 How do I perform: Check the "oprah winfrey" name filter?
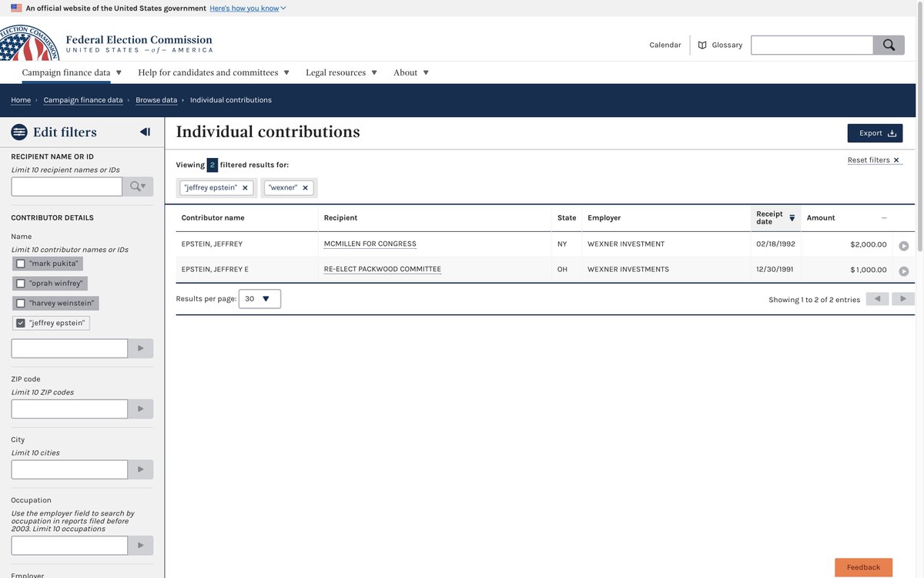(21, 284)
